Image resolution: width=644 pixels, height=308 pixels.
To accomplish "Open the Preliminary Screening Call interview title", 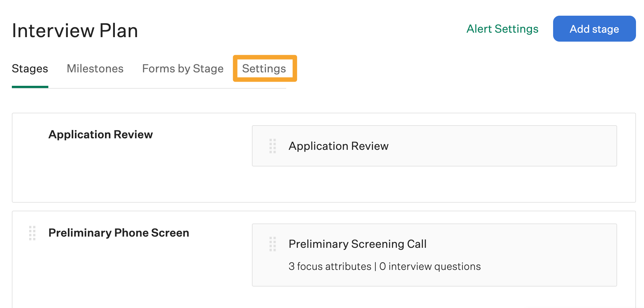I will 358,244.
